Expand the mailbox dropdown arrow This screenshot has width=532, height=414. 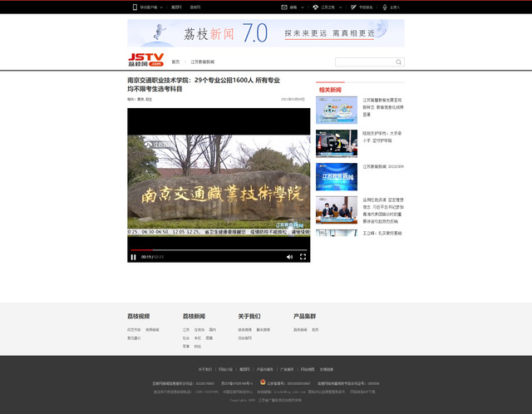pos(301,7)
